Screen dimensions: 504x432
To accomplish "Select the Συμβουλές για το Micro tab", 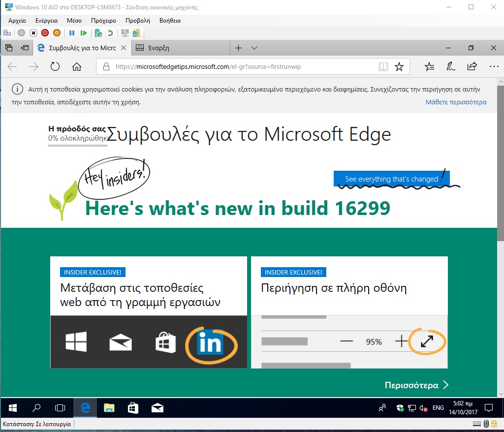I will (82, 48).
